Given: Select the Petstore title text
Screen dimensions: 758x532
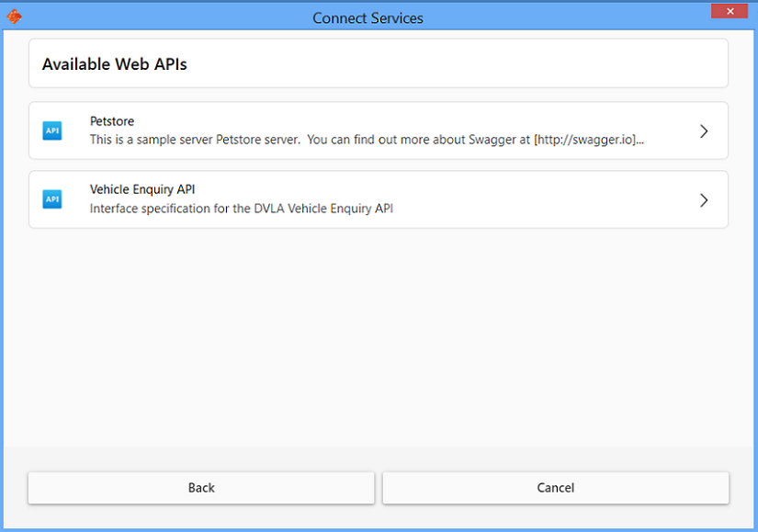Looking at the screenshot, I should 112,121.
